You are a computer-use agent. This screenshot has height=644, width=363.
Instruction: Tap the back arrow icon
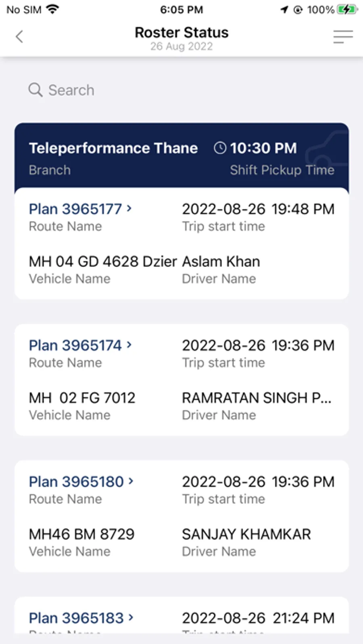19,37
